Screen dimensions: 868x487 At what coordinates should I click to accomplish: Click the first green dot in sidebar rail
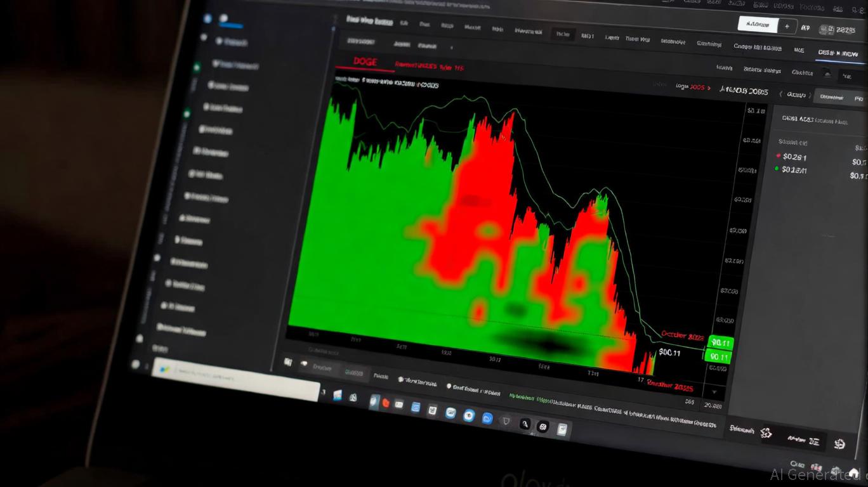tap(197, 67)
